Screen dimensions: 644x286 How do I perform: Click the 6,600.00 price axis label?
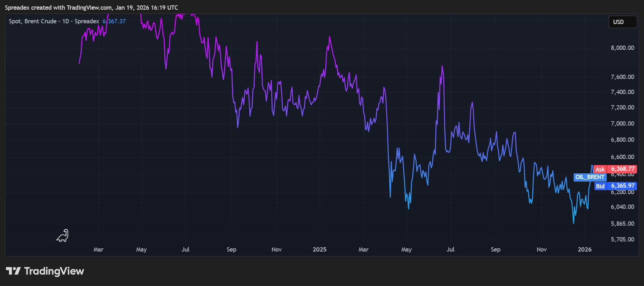622,157
